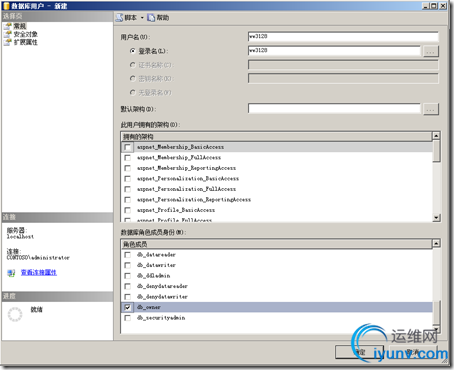Check aspnet_Personalization_FullAccess schema
The width and height of the screenshot is (454, 370).
(127, 189)
